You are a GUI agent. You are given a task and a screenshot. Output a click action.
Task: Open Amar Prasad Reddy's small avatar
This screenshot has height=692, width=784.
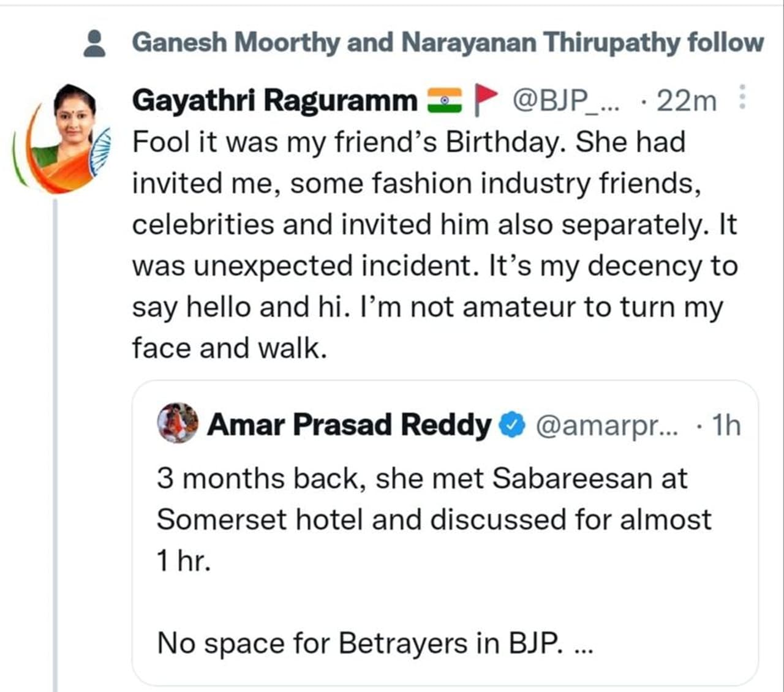coord(178,423)
